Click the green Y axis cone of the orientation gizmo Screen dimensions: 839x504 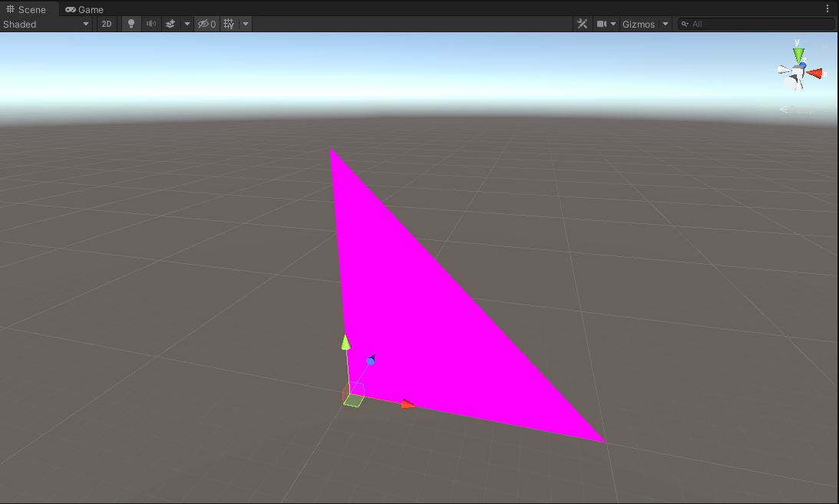pyautogui.click(x=798, y=52)
